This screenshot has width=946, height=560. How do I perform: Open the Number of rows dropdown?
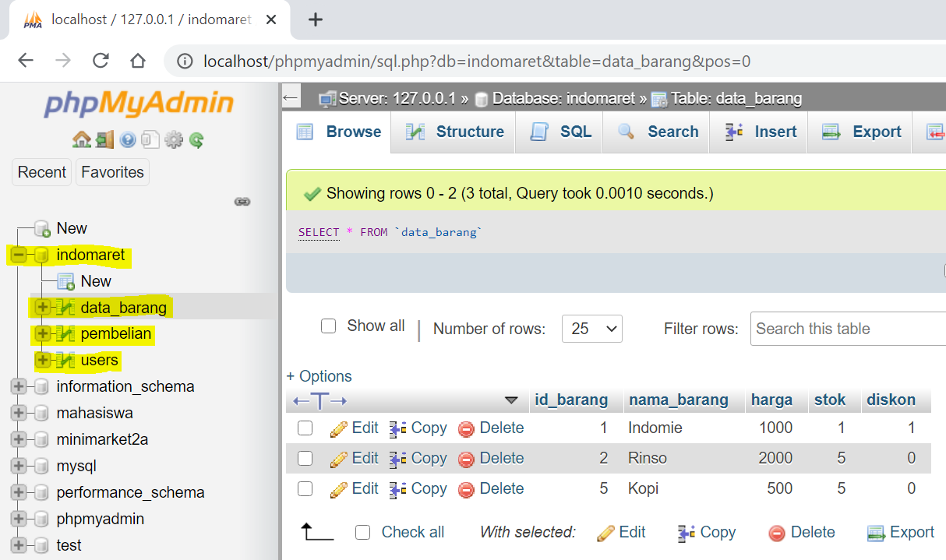point(592,329)
